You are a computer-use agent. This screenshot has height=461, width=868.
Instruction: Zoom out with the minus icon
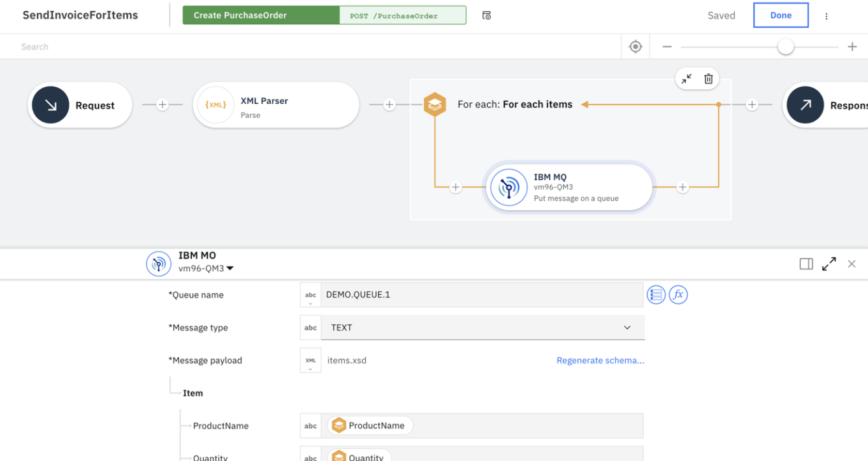(x=667, y=46)
